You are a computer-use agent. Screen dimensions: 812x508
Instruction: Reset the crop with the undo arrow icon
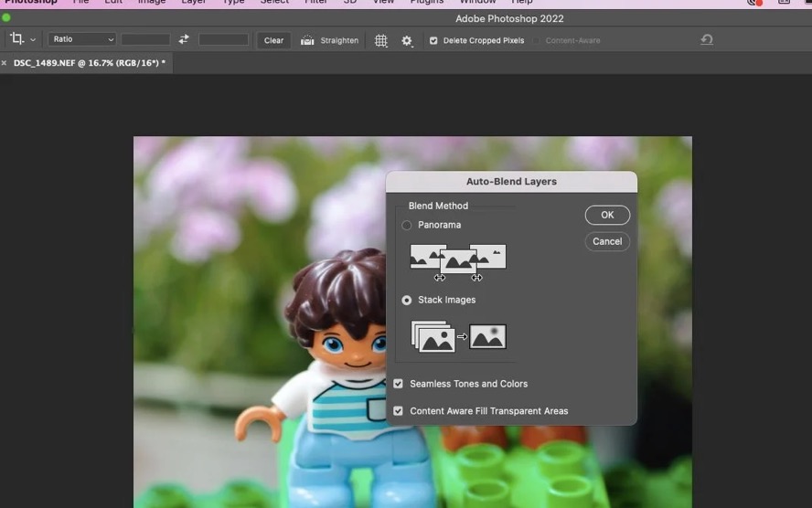[x=707, y=39]
